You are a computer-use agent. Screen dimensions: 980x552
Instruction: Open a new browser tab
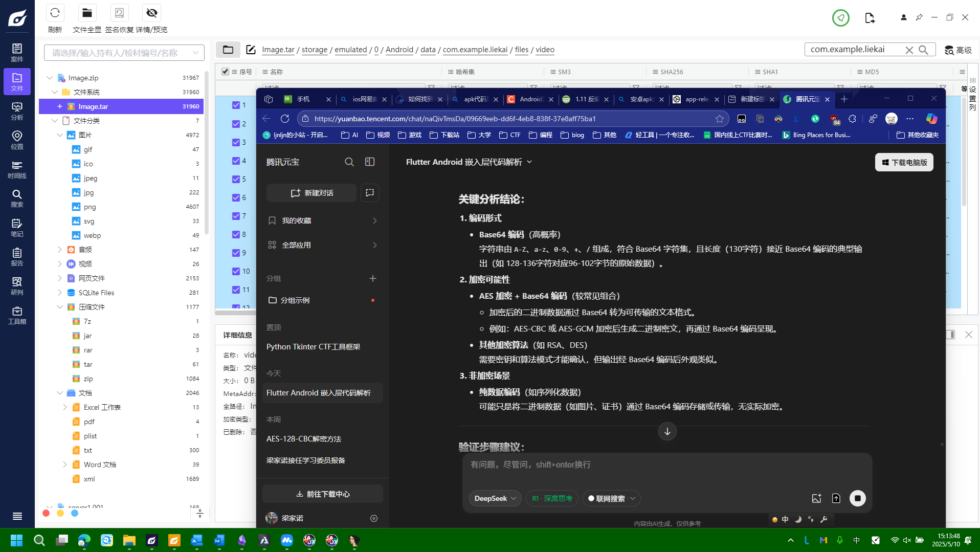pyautogui.click(x=844, y=99)
